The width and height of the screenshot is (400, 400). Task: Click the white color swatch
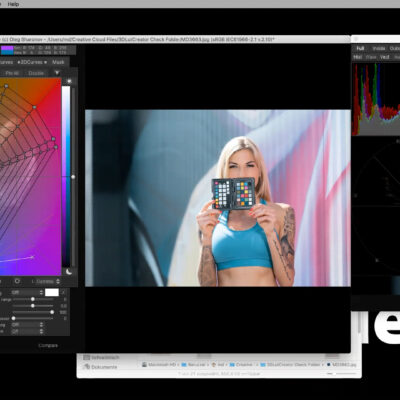52,292
